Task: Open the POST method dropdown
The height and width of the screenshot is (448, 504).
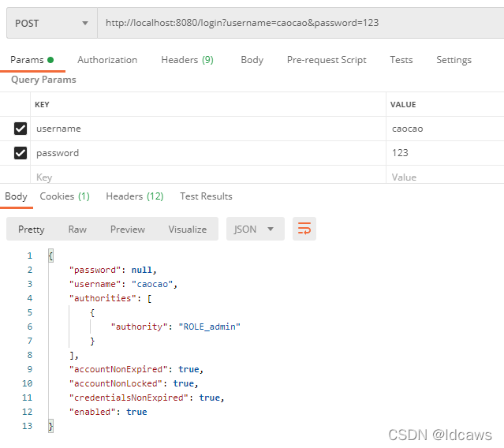Action: click(52, 23)
